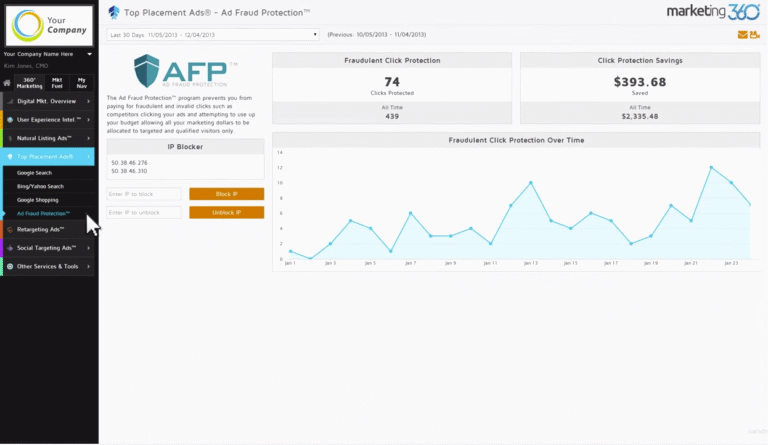Focus the Enter IP to unblock field
The height and width of the screenshot is (445, 768).
tap(144, 212)
